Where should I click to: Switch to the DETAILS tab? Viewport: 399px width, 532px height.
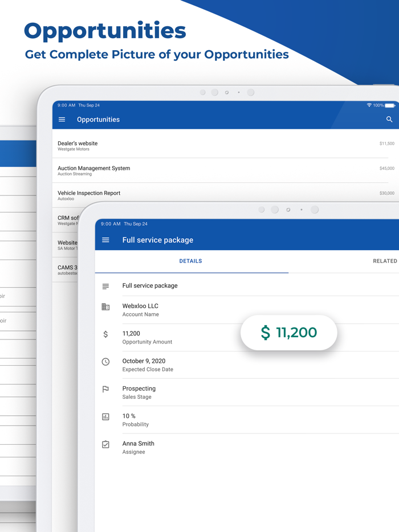coord(190,261)
